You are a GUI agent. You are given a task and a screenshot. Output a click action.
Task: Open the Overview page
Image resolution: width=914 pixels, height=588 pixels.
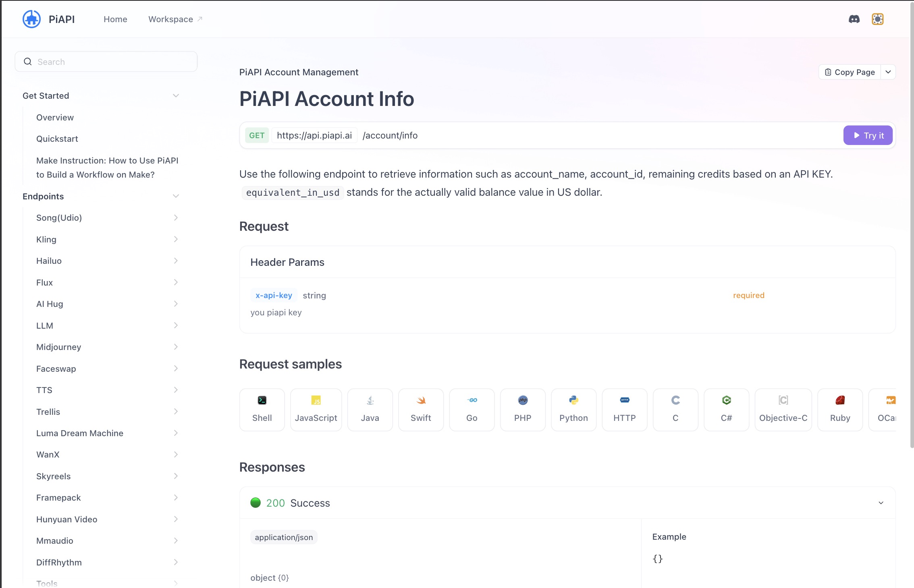pyautogui.click(x=55, y=117)
